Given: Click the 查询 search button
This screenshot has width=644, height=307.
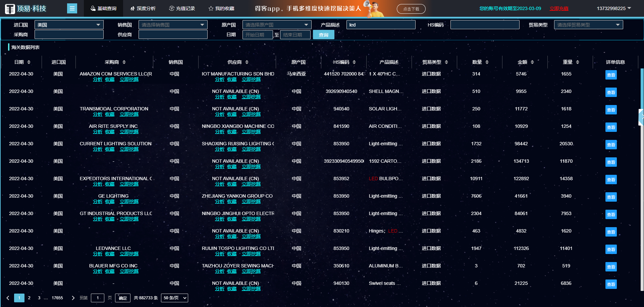Looking at the screenshot, I should [323, 35].
